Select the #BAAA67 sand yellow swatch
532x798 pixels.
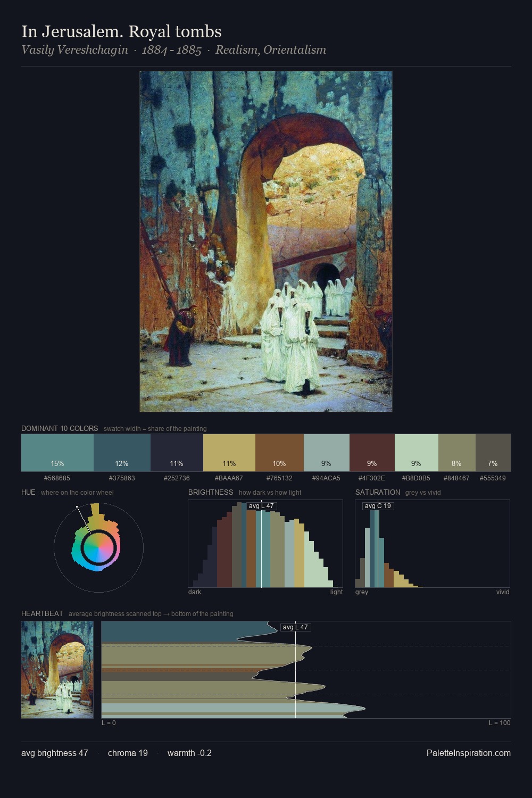[229, 453]
